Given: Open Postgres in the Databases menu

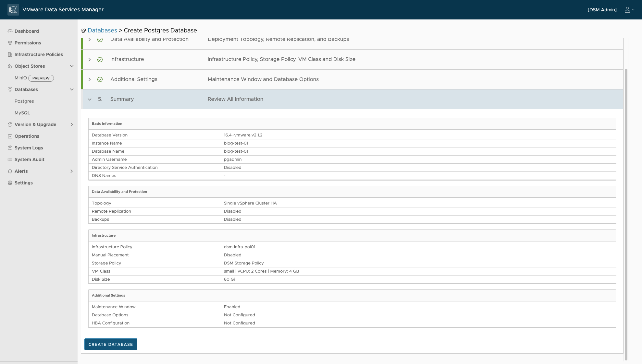Looking at the screenshot, I should [24, 101].
